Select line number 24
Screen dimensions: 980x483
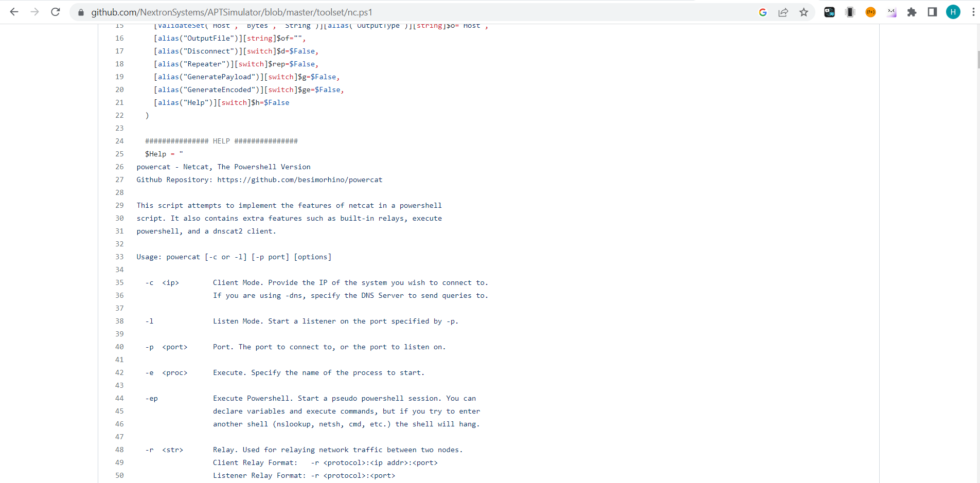point(119,141)
